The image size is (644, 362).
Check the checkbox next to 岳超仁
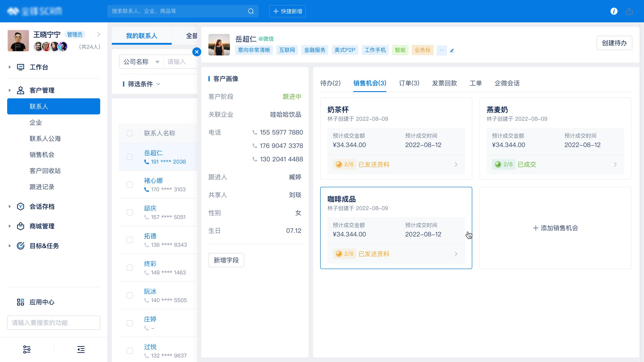(130, 157)
